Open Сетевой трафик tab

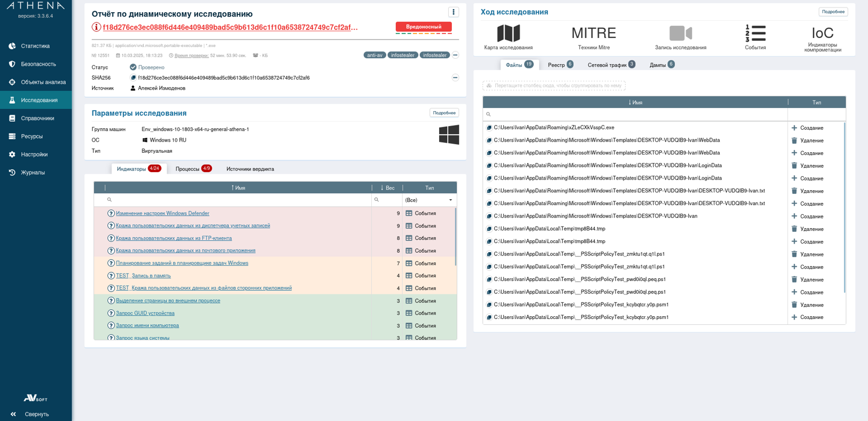tap(611, 65)
